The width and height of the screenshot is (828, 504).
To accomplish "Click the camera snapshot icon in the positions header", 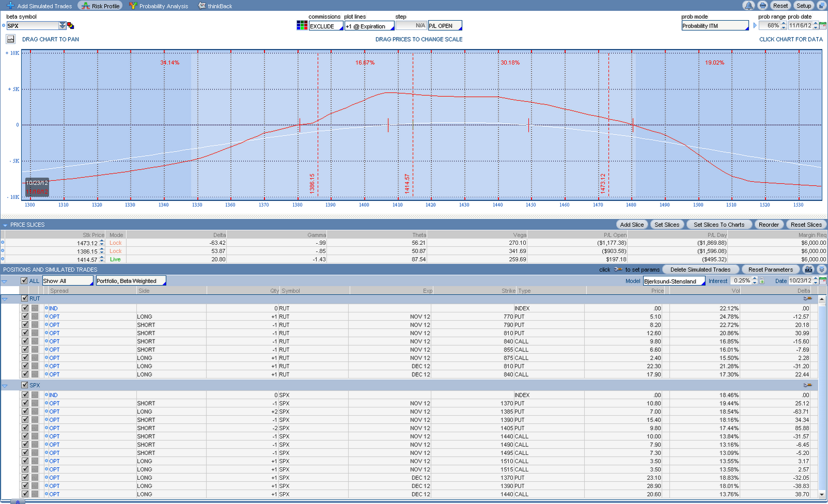I will tap(808, 270).
